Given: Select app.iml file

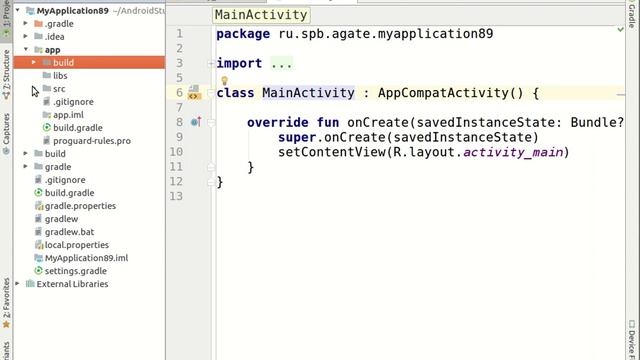Looking at the screenshot, I should [x=68, y=115].
